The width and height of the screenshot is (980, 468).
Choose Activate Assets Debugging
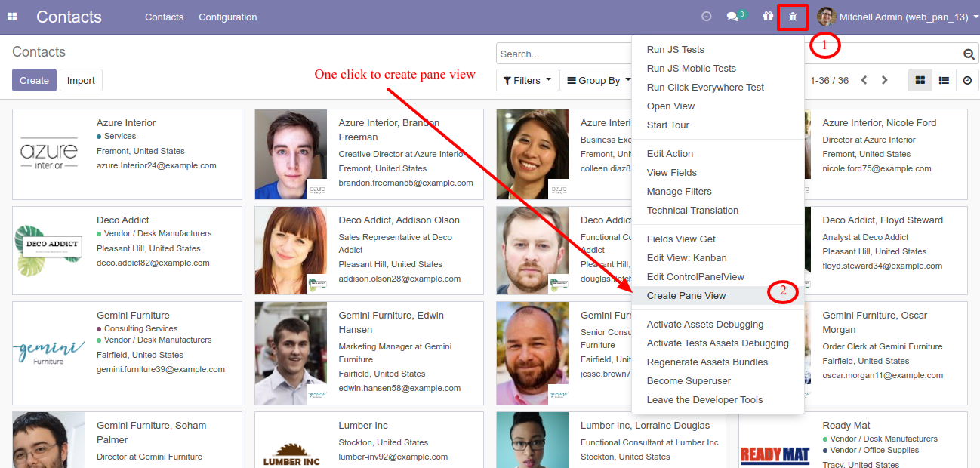[x=705, y=325]
